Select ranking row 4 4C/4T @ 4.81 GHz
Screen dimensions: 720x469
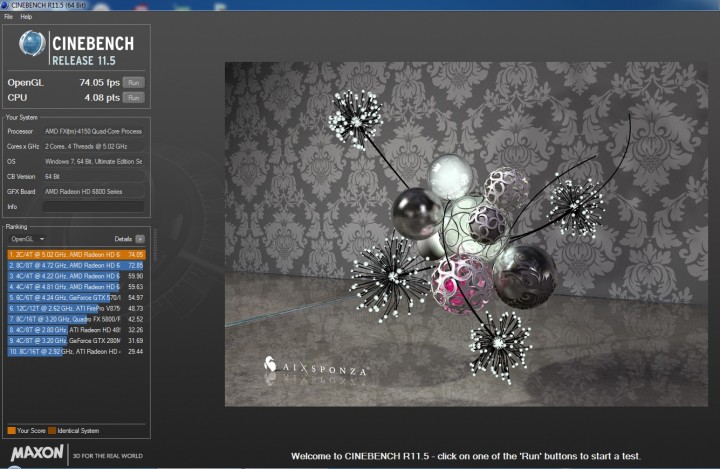coord(76,287)
